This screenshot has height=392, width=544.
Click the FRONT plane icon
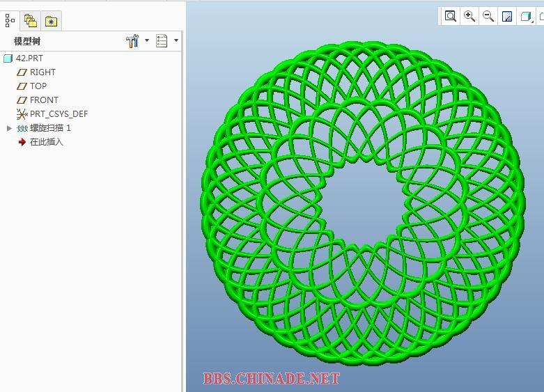(x=22, y=100)
